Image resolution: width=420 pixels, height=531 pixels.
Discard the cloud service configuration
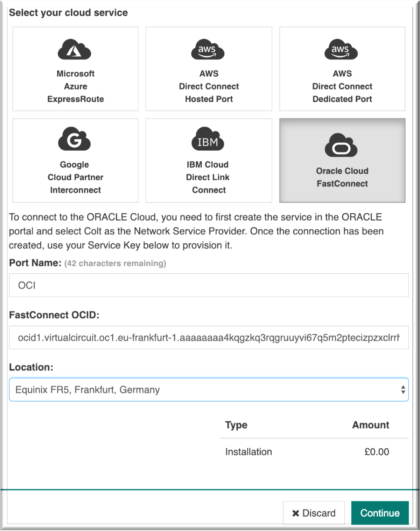[313, 513]
